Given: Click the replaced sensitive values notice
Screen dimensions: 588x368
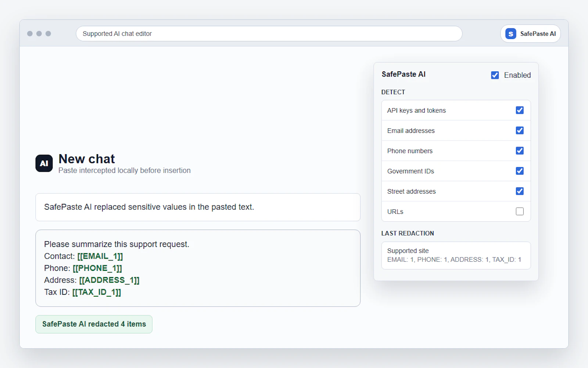Looking at the screenshot, I should 198,207.
